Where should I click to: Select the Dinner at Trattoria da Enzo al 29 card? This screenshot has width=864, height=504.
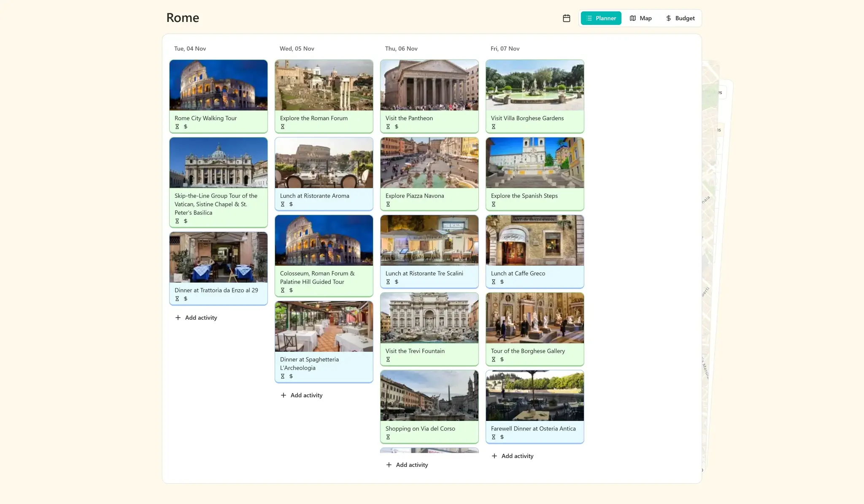[218, 268]
